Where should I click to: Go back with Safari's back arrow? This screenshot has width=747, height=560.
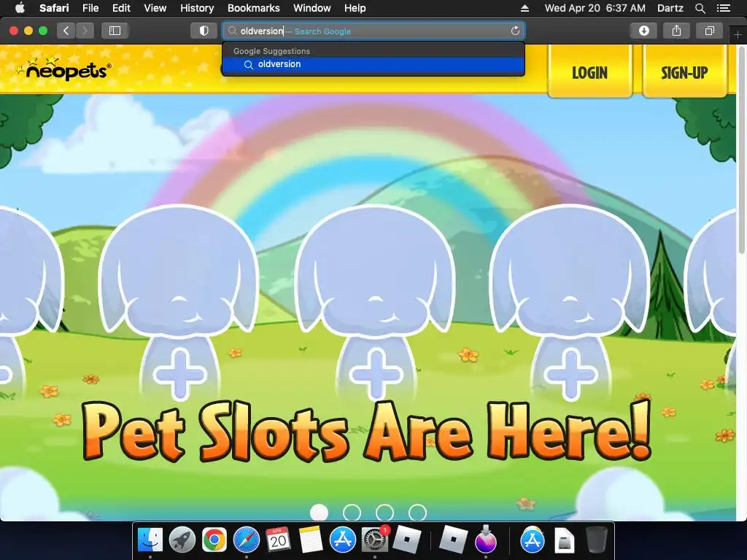click(x=66, y=31)
